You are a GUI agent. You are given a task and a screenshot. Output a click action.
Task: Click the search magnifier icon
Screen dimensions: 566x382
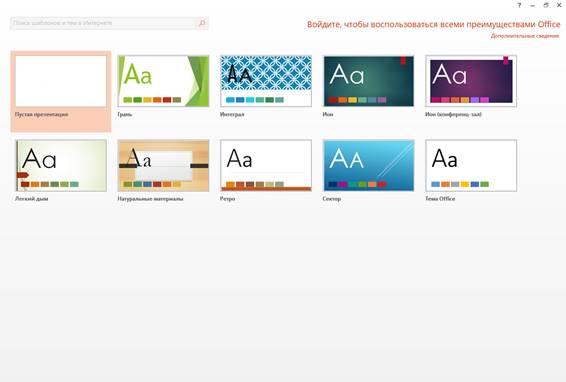[202, 23]
